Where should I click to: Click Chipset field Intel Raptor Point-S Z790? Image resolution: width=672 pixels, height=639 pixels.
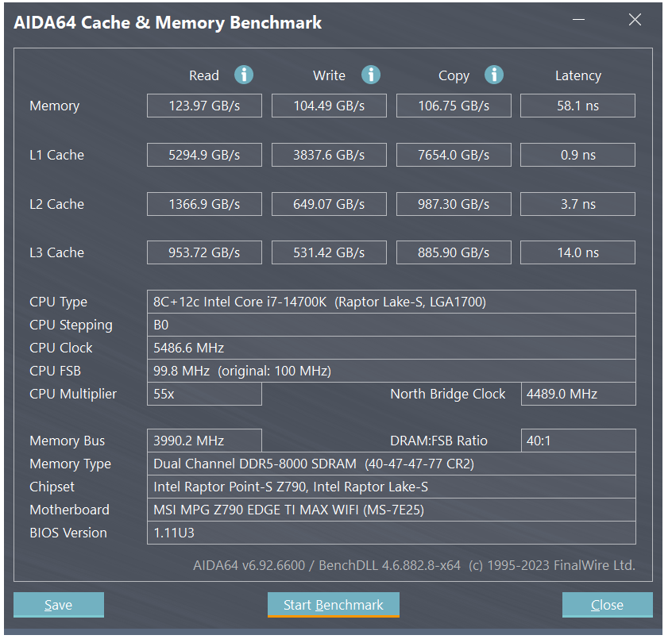392,487
